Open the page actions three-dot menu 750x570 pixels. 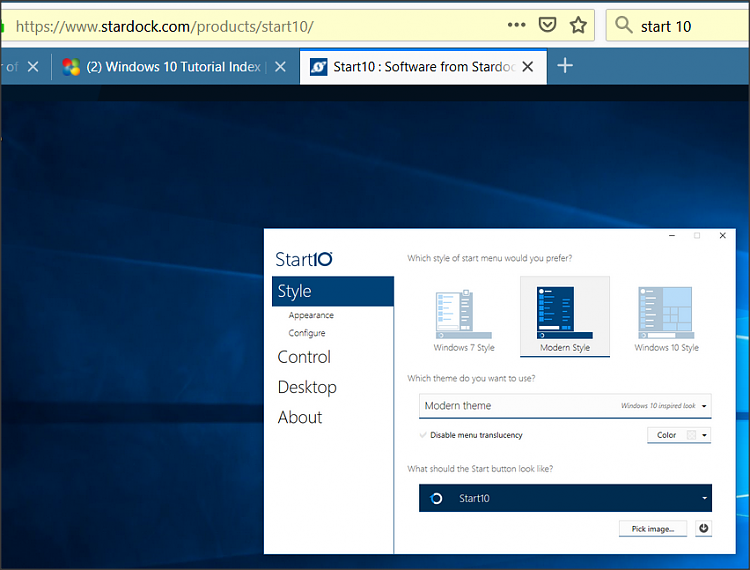pyautogui.click(x=517, y=25)
